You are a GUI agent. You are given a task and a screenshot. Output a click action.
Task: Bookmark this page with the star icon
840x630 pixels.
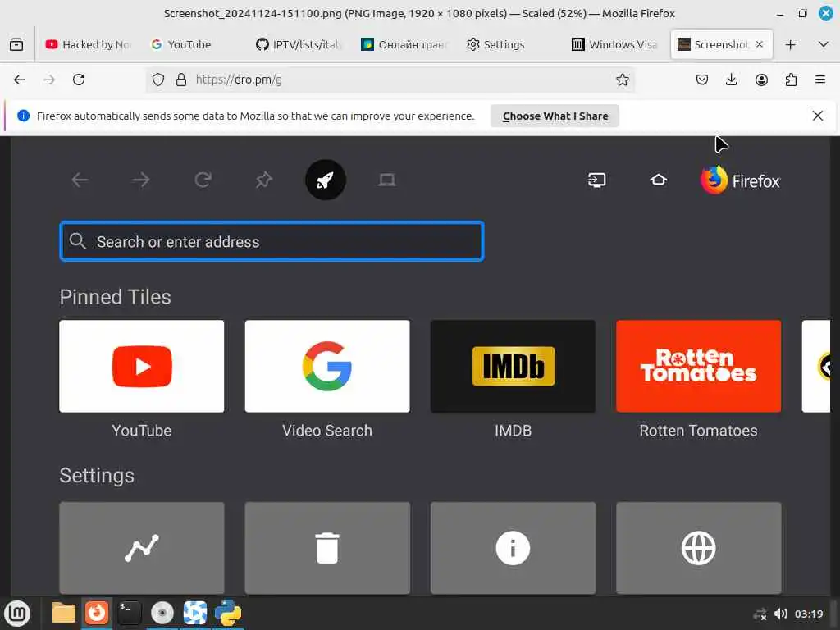[x=622, y=80]
